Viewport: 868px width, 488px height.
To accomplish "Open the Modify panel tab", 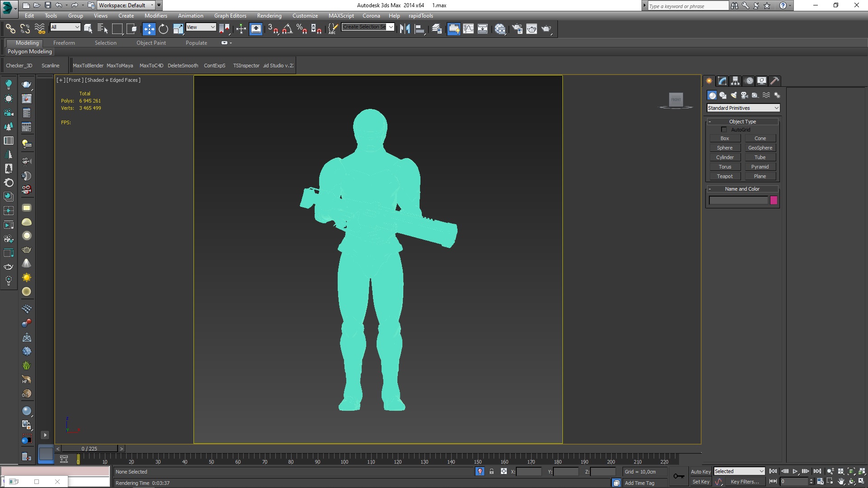I will (722, 81).
